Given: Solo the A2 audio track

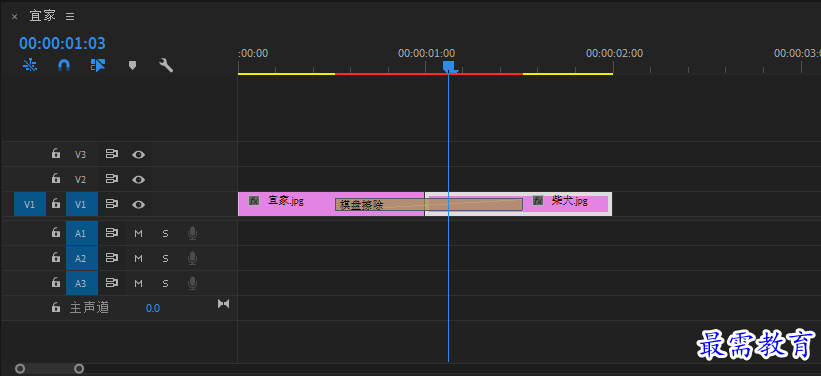Looking at the screenshot, I should tap(165, 259).
